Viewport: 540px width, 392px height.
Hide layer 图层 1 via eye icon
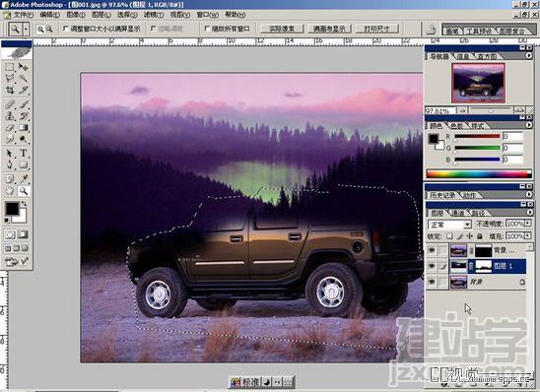(432, 266)
